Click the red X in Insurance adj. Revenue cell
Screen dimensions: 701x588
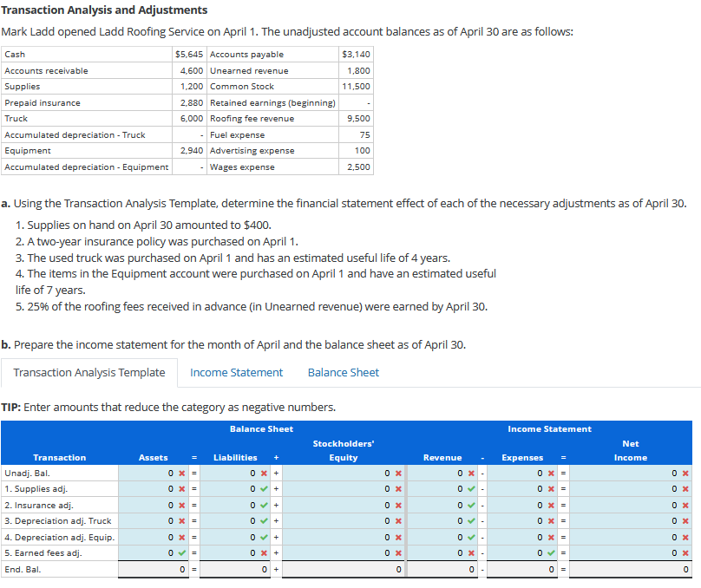471,506
